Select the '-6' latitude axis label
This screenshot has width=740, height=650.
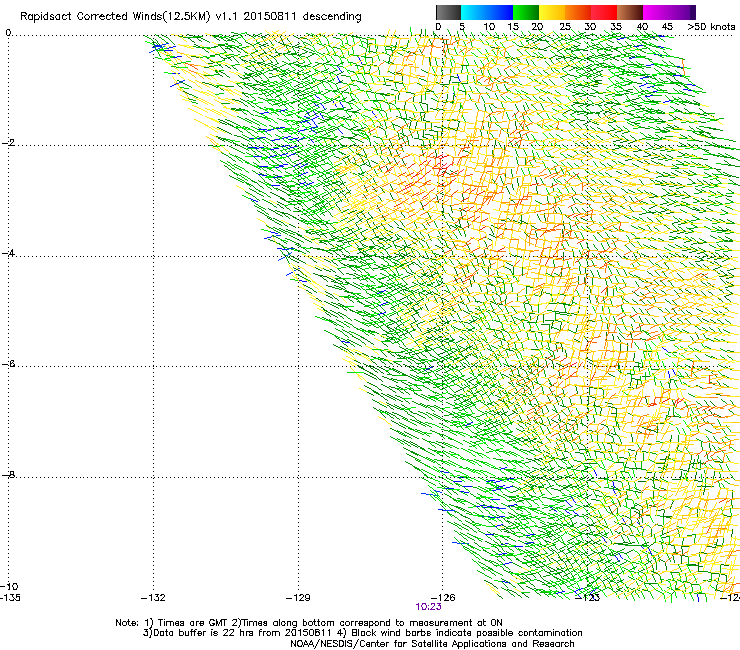8,363
